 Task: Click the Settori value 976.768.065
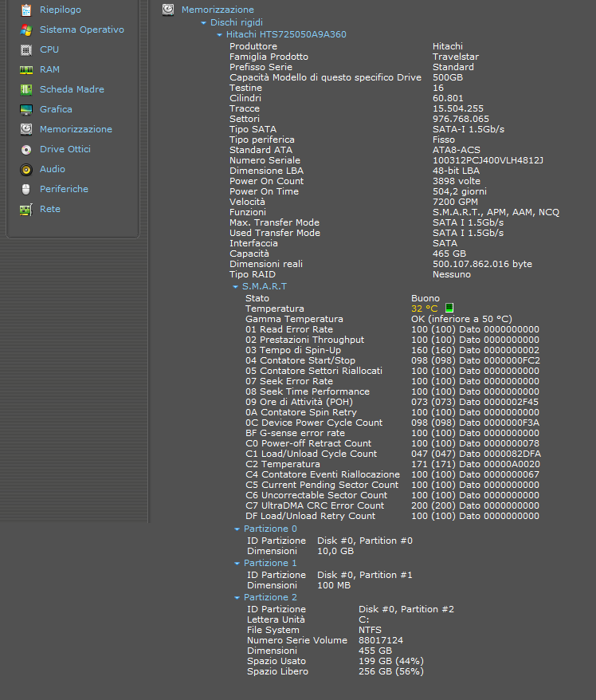point(461,119)
